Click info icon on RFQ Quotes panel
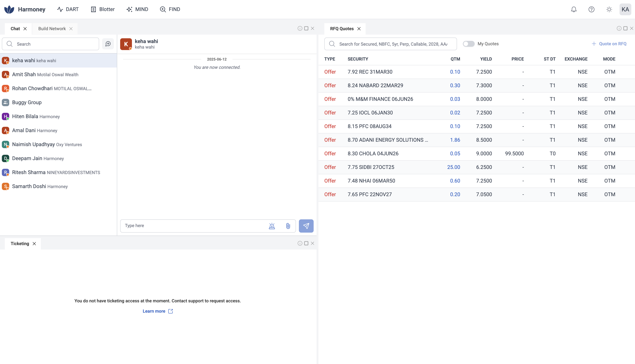This screenshot has width=635, height=364. [x=619, y=29]
